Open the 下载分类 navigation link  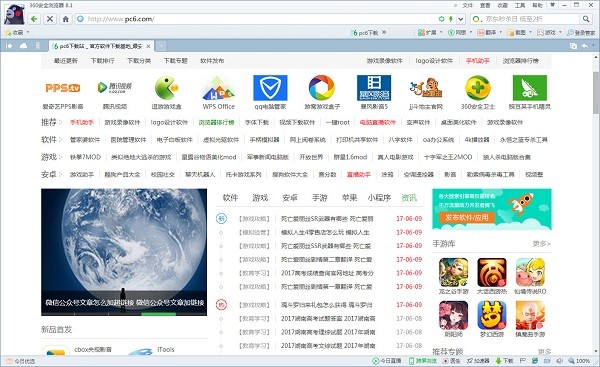pos(139,60)
